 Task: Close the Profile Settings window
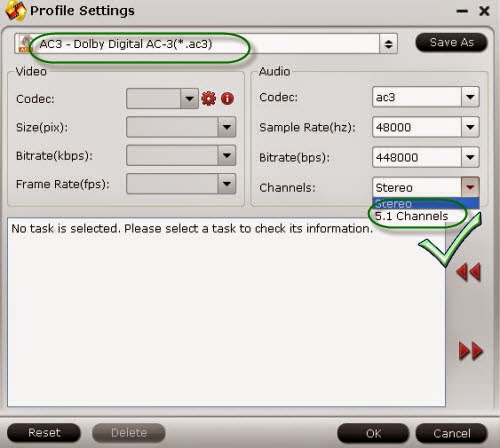pyautogui.click(x=484, y=11)
